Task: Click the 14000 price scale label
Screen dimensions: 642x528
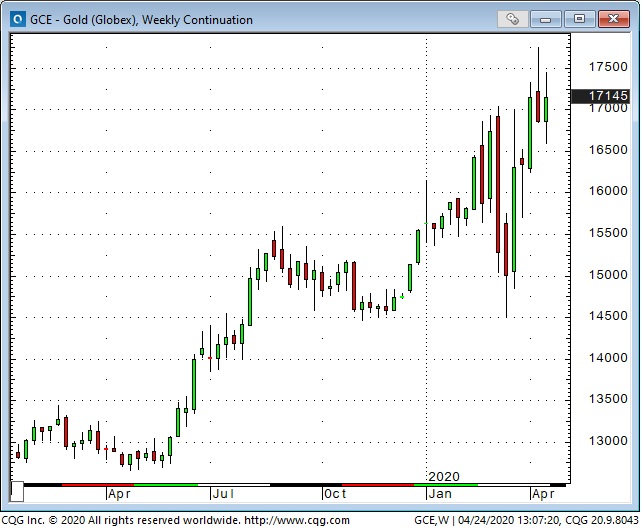Action: coord(608,358)
